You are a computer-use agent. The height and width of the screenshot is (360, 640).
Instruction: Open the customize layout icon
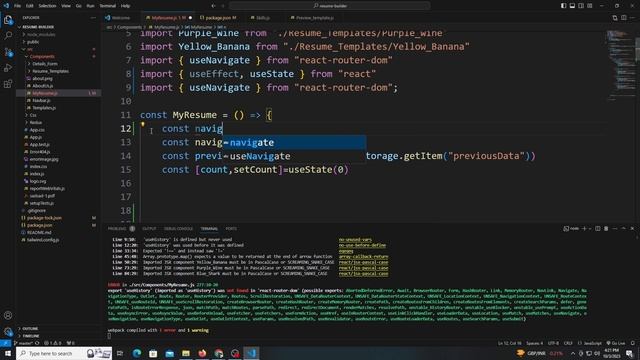pos(590,6)
